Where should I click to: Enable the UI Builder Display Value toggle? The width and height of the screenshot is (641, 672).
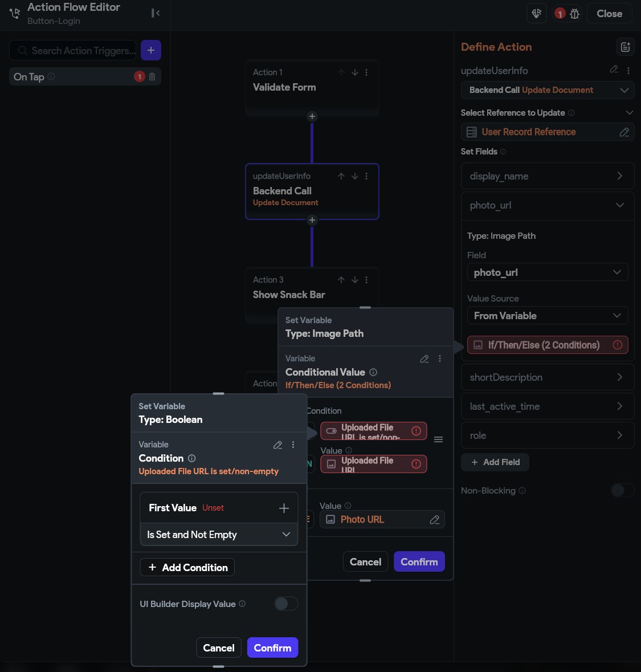click(x=286, y=604)
